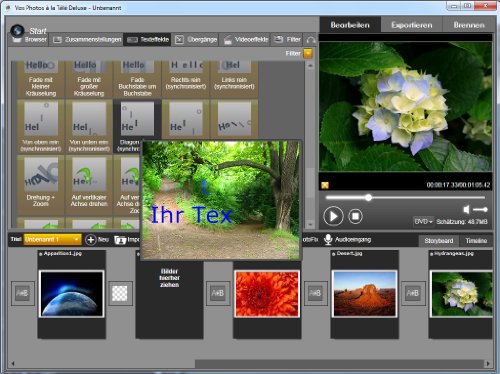Viewport: 500px width, 374px height.
Task: Click the Audioeingang microphone icon
Action: 328,239
